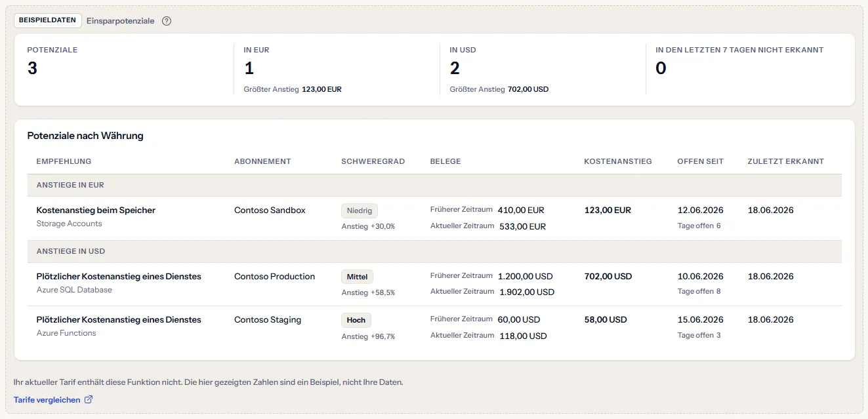The image size is (868, 419).
Task: Click the ANSTIEGE IN EUR group header
Action: tap(434, 186)
